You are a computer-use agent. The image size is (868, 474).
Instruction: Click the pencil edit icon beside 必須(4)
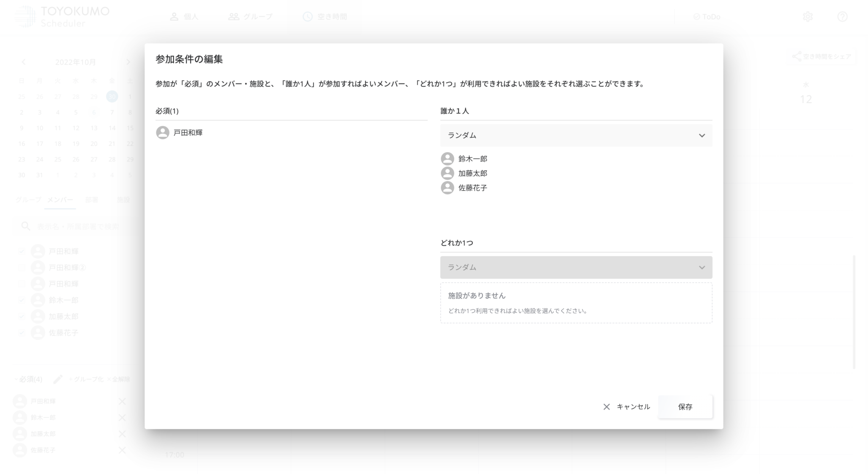point(58,379)
